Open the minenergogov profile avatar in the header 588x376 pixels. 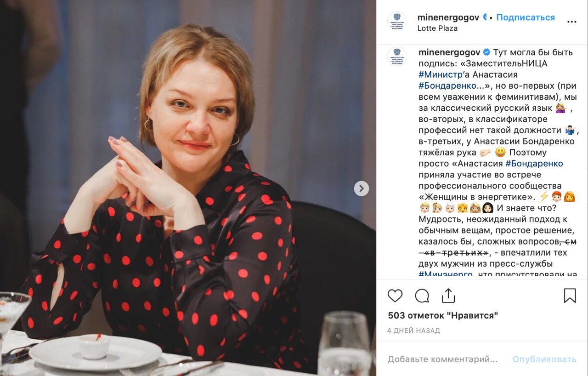tap(397, 22)
